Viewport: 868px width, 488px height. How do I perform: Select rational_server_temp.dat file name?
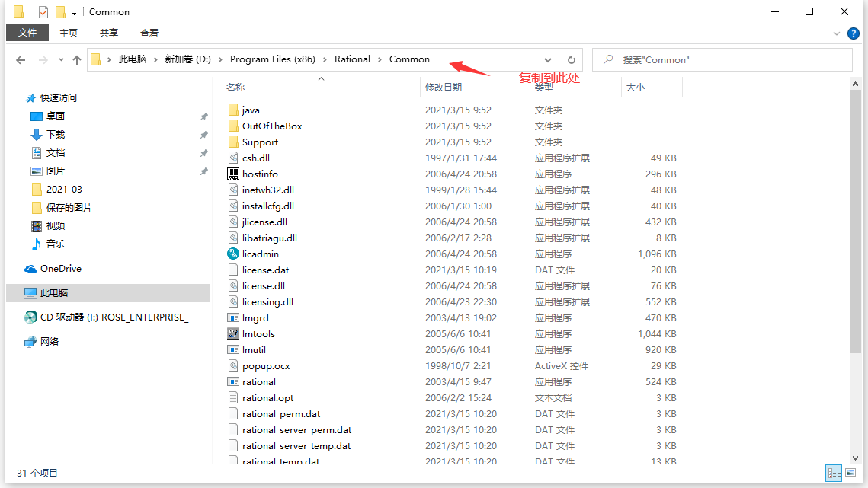coord(296,446)
